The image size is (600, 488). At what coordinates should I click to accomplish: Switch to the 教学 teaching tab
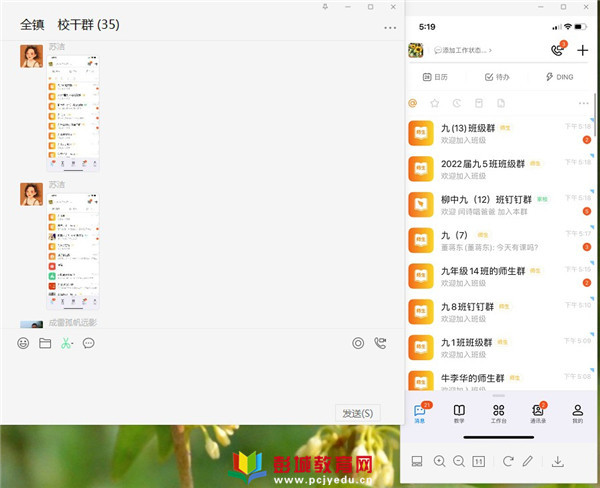tap(459, 413)
